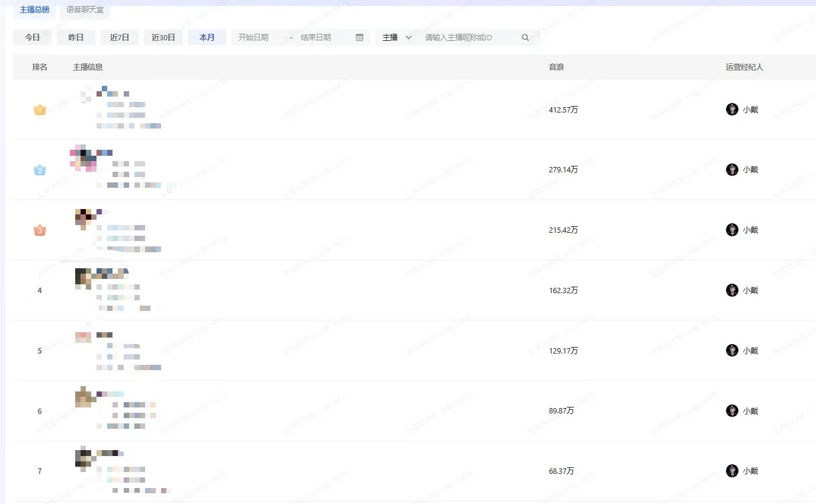The image size is (816, 504).
Task: Click the 昨日 date filter
Action: tap(76, 37)
